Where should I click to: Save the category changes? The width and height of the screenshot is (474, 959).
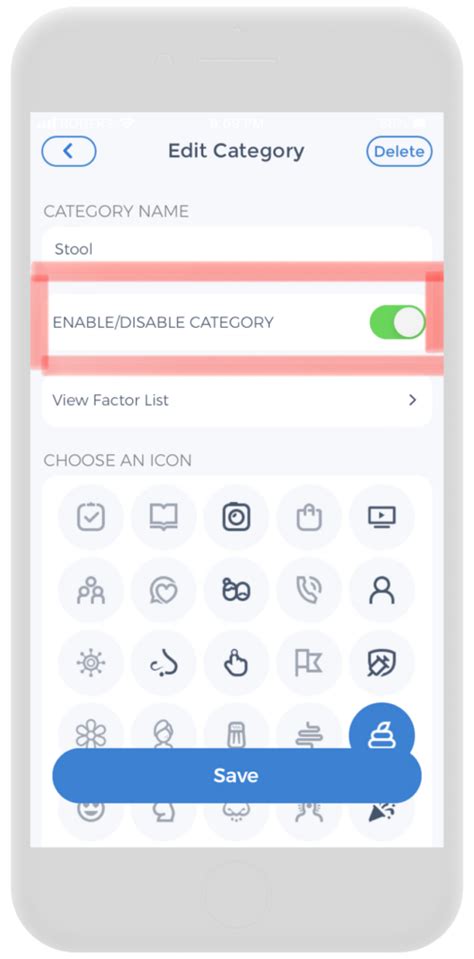tap(237, 776)
